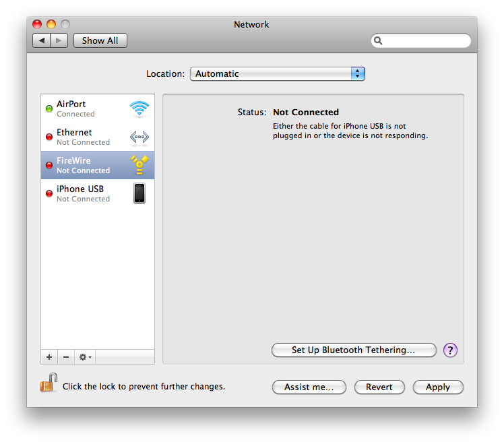Select the iPhone USB service row

click(98, 193)
